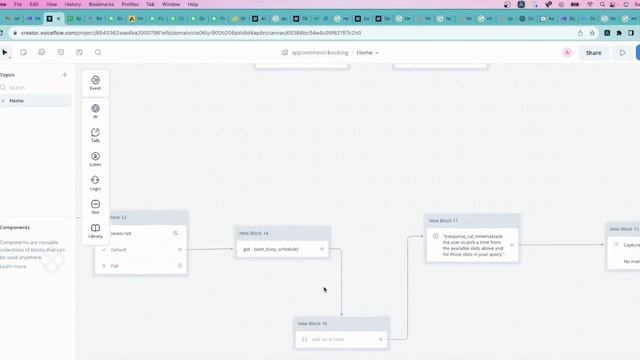Click the macOS Wi-Fi status icon

[x=590, y=4]
